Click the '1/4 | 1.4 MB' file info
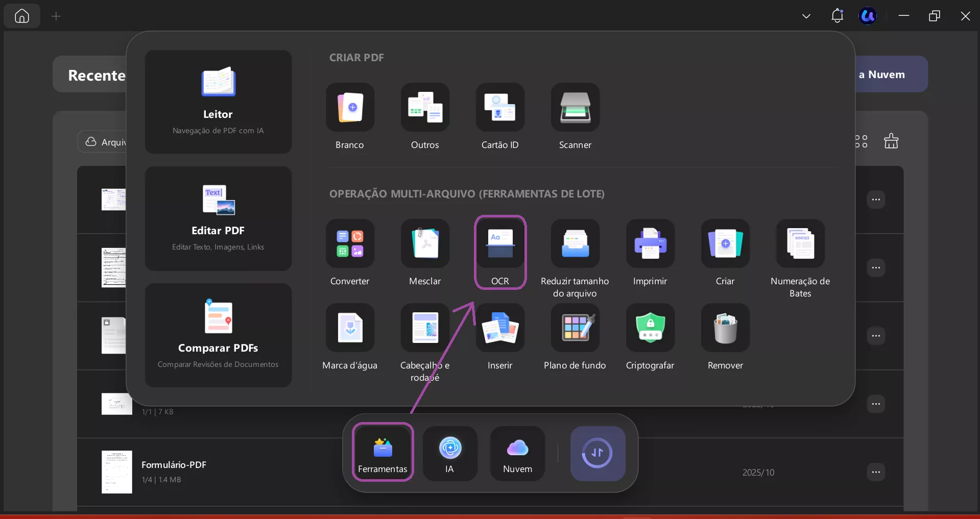Image resolution: width=980 pixels, height=519 pixels. [161, 480]
